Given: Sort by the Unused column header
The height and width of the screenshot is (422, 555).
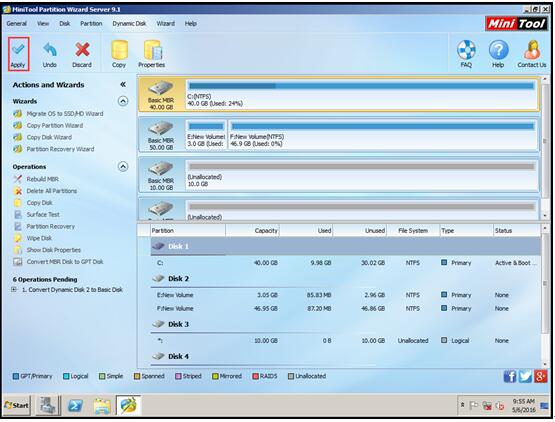Looking at the screenshot, I should [x=360, y=230].
